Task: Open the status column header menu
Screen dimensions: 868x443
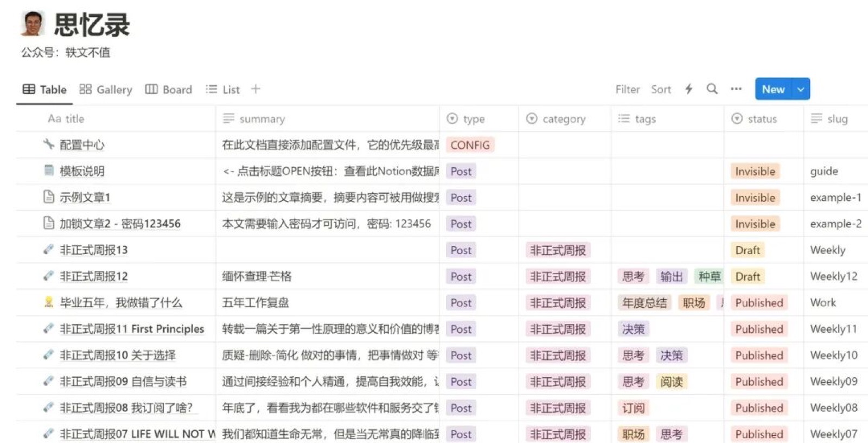Action: (763, 119)
